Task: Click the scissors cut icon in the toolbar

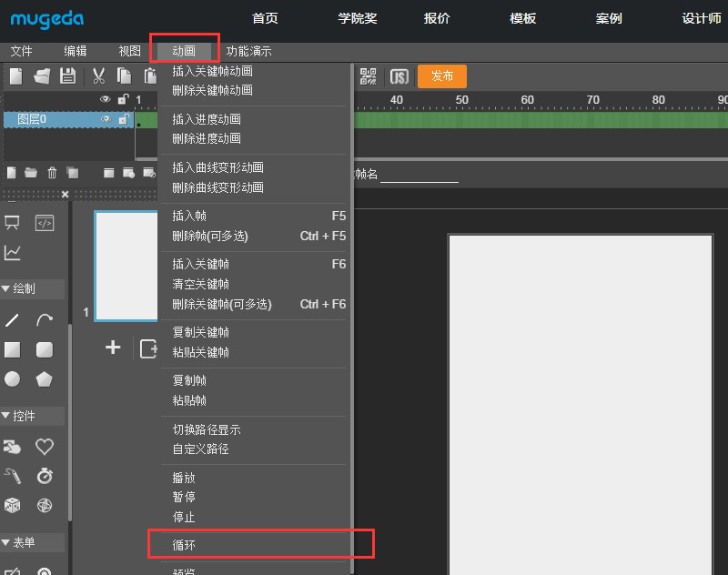Action: (x=97, y=76)
